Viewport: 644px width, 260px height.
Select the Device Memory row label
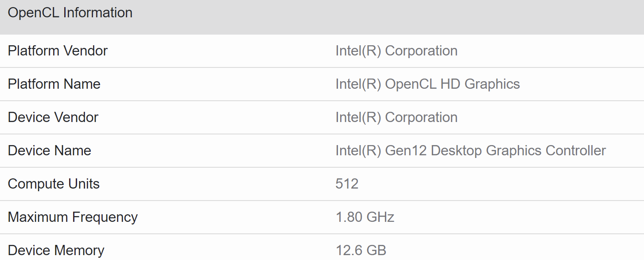point(56,250)
